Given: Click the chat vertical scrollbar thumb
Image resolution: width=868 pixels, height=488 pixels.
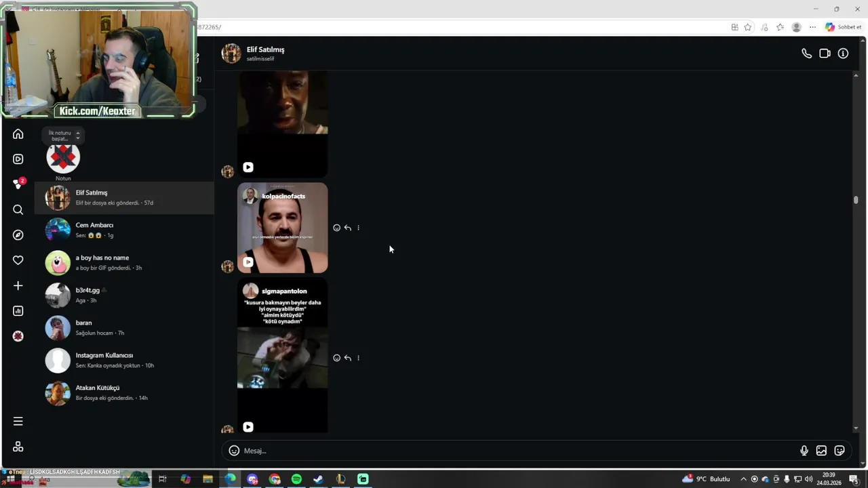Looking at the screenshot, I should coord(856,200).
